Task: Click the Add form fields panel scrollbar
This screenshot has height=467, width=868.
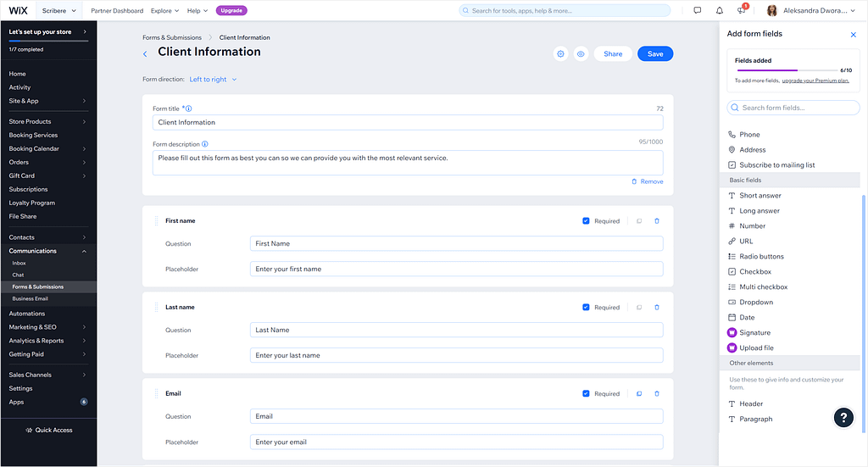Action: point(863,313)
